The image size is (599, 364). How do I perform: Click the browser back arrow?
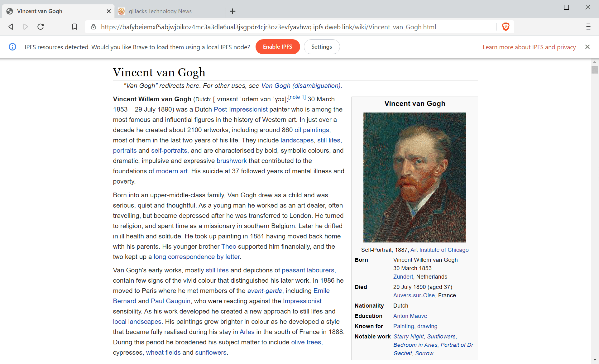pos(11,27)
